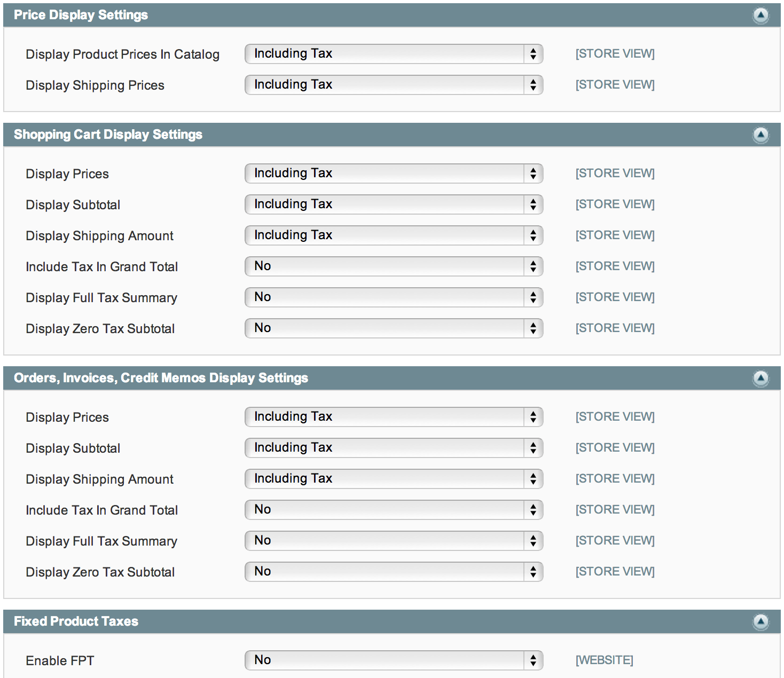This screenshot has width=784, height=678.
Task: Click the Orders, Invoices, Credit Memos header title
Action: tap(161, 378)
